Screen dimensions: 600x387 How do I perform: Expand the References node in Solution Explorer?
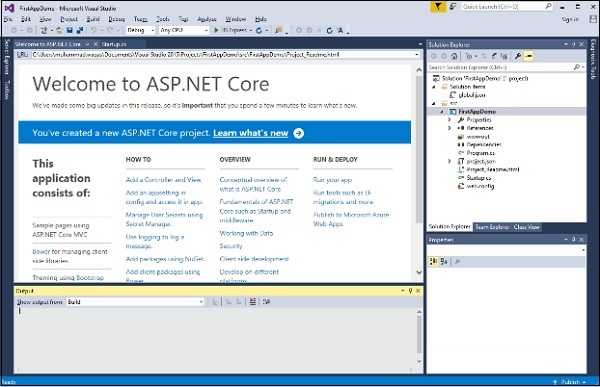[x=450, y=128]
